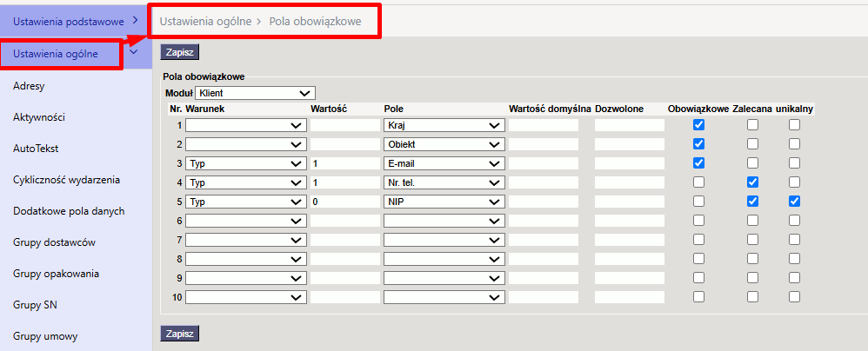Click Wartość domyślna field for Kraj row

[544, 125]
